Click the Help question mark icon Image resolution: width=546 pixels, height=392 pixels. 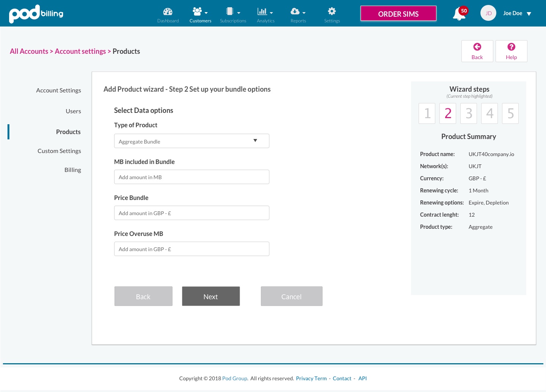pyautogui.click(x=511, y=47)
